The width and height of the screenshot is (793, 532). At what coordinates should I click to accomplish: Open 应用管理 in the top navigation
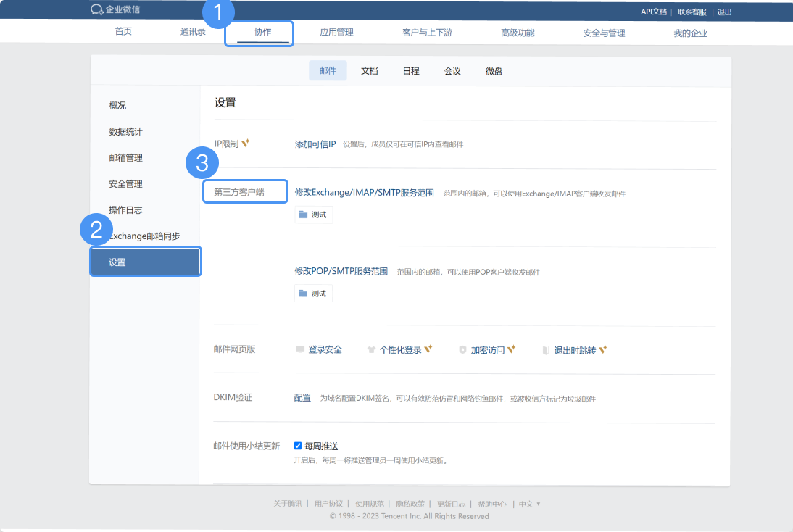coord(337,33)
